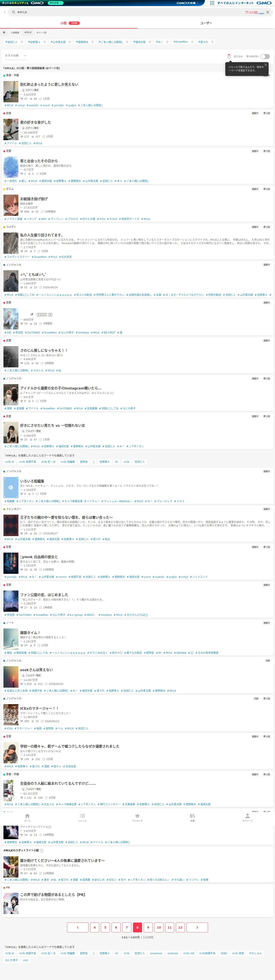Click the help icon next to スポットライト小説

tap(42, 850)
